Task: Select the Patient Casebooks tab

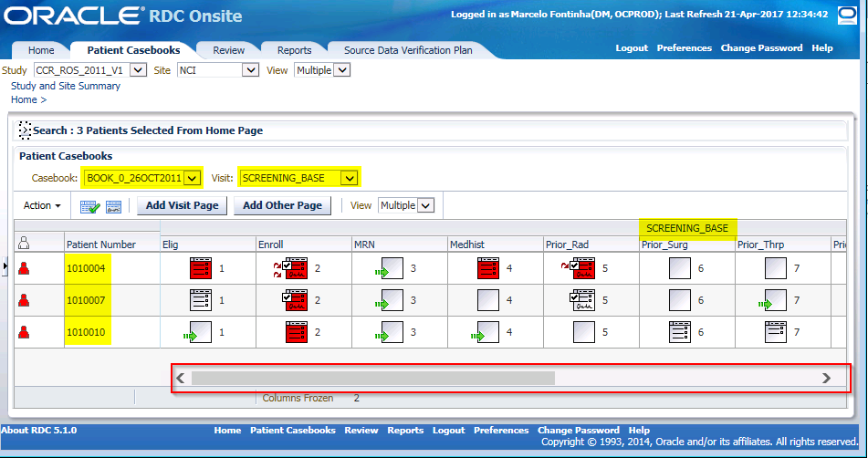Action: (133, 50)
